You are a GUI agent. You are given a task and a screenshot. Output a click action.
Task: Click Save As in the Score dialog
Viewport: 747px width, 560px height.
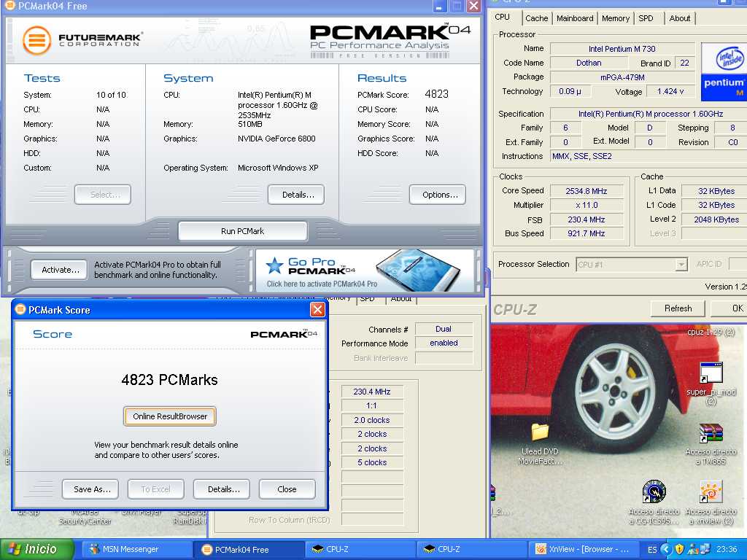(x=91, y=489)
